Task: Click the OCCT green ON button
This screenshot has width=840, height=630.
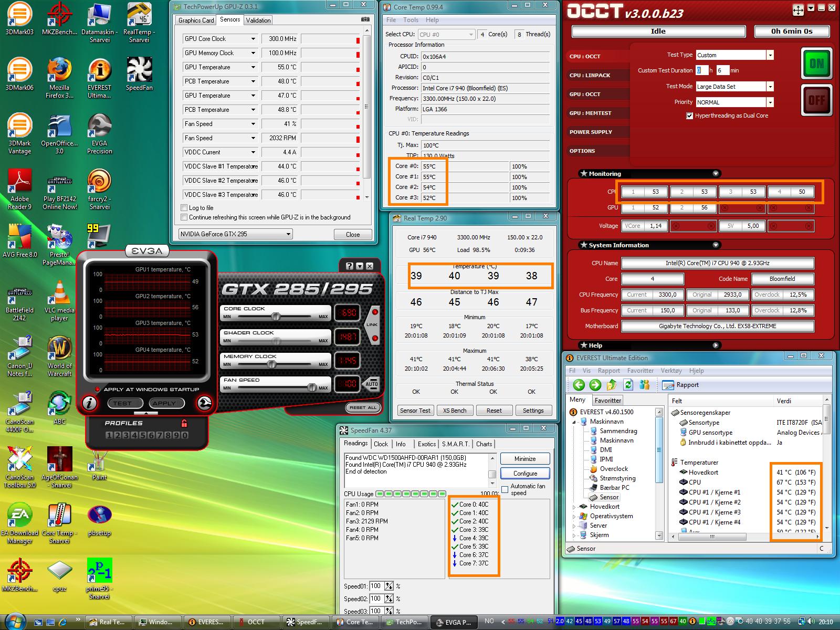Action: click(x=816, y=64)
